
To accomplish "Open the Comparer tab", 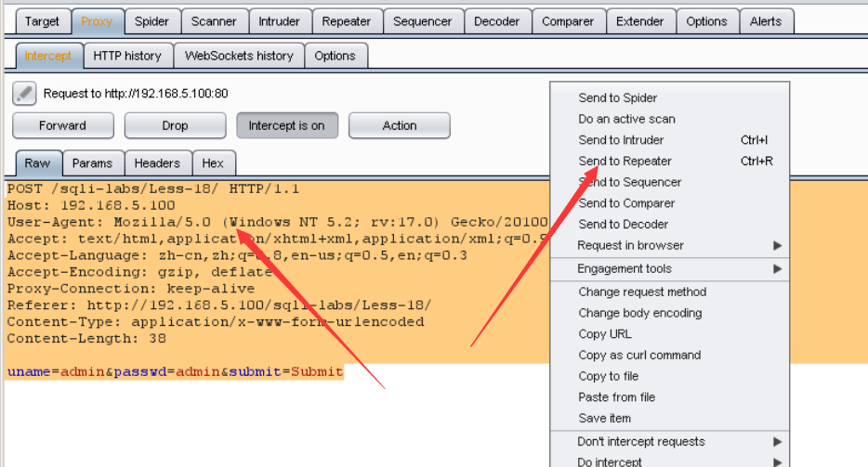I will pos(568,21).
